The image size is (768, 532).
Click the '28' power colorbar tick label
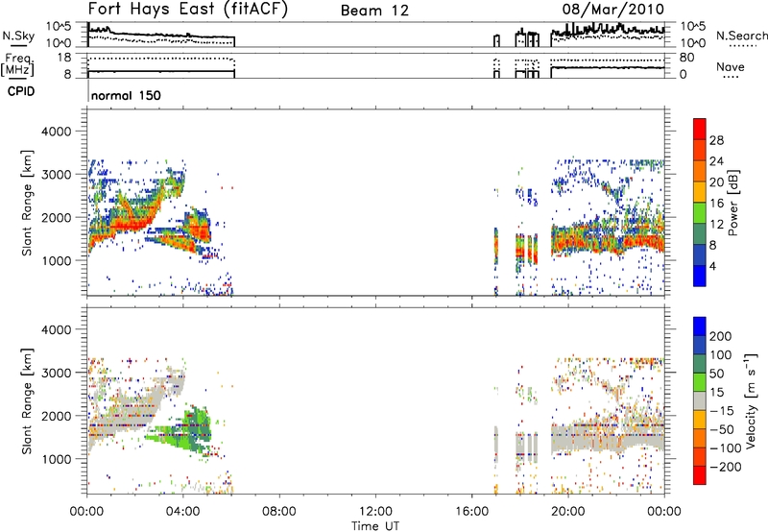[x=716, y=140]
